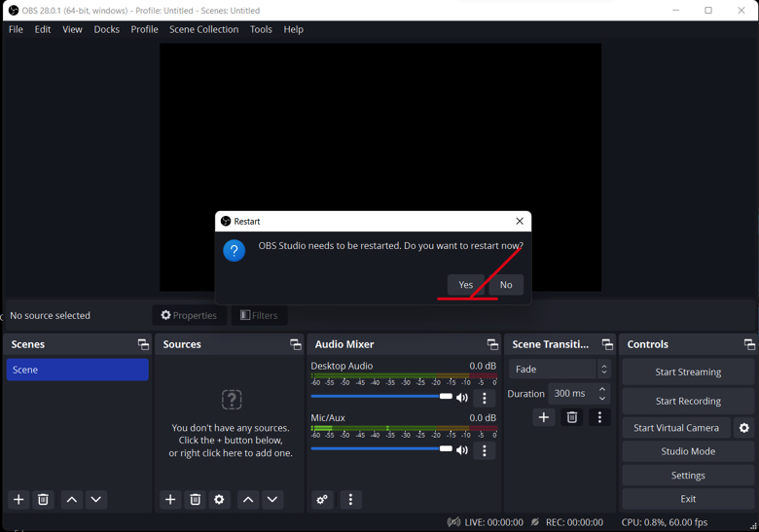The height and width of the screenshot is (532, 759).
Task: Click Start Streaming
Action: (688, 372)
